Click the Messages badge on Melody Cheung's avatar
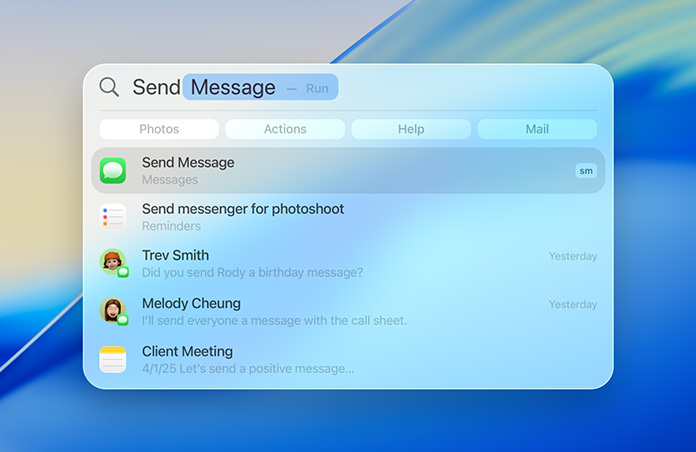Viewport: 696px width, 452px height. pos(123,320)
